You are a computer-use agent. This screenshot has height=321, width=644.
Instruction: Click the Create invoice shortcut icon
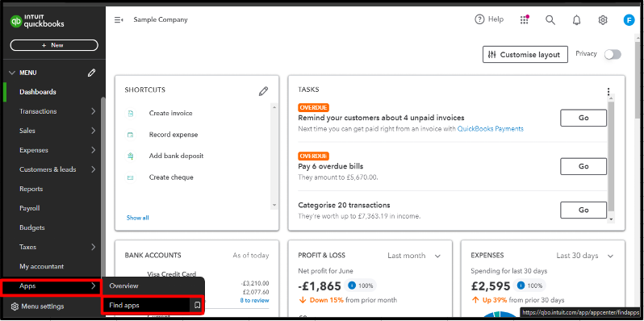pos(130,113)
